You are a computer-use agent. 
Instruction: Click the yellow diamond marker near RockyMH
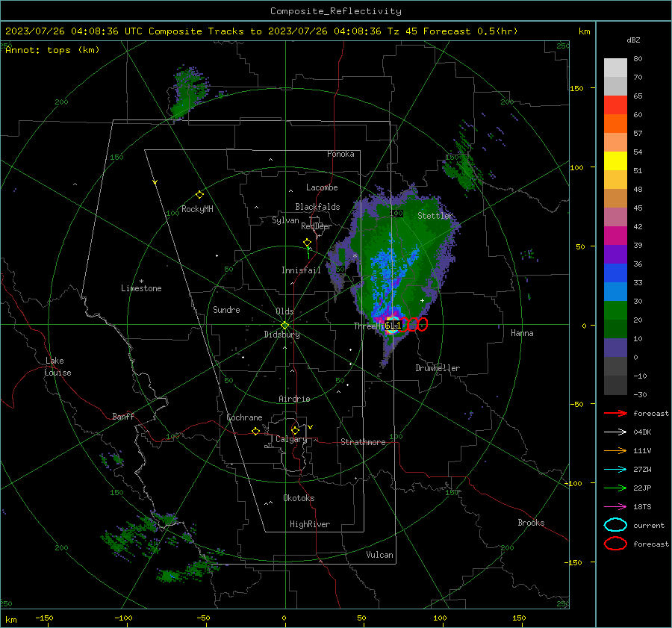(x=199, y=195)
